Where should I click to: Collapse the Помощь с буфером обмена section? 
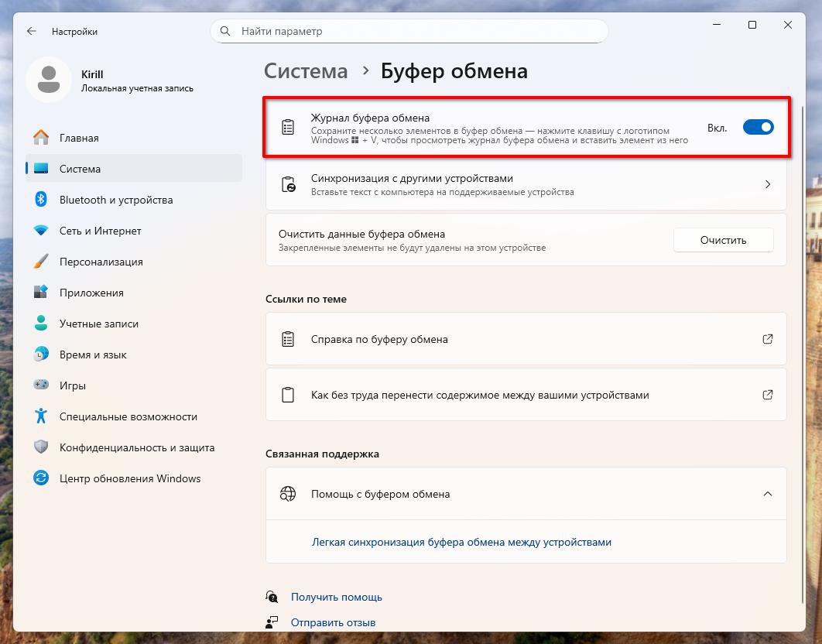click(767, 494)
